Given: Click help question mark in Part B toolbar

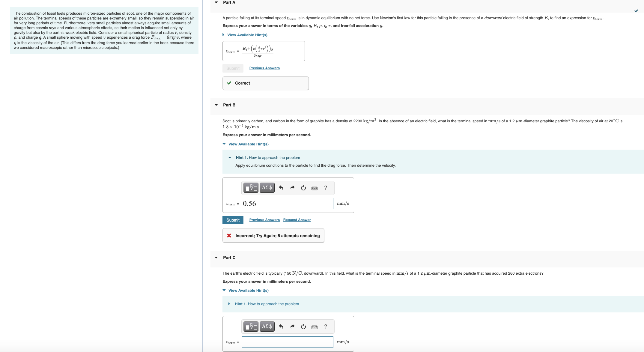Looking at the screenshot, I should coord(326,188).
